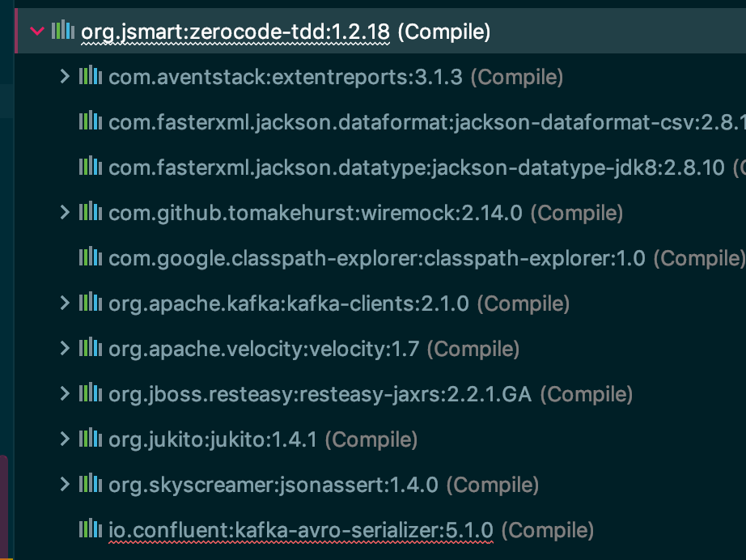The height and width of the screenshot is (560, 746).
Task: Click the library icon next to wiremock:2.14.0
Action: click(x=91, y=213)
